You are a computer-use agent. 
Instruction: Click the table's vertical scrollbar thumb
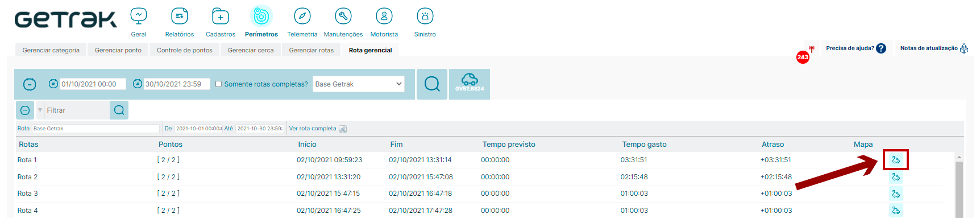pyautogui.click(x=959, y=190)
